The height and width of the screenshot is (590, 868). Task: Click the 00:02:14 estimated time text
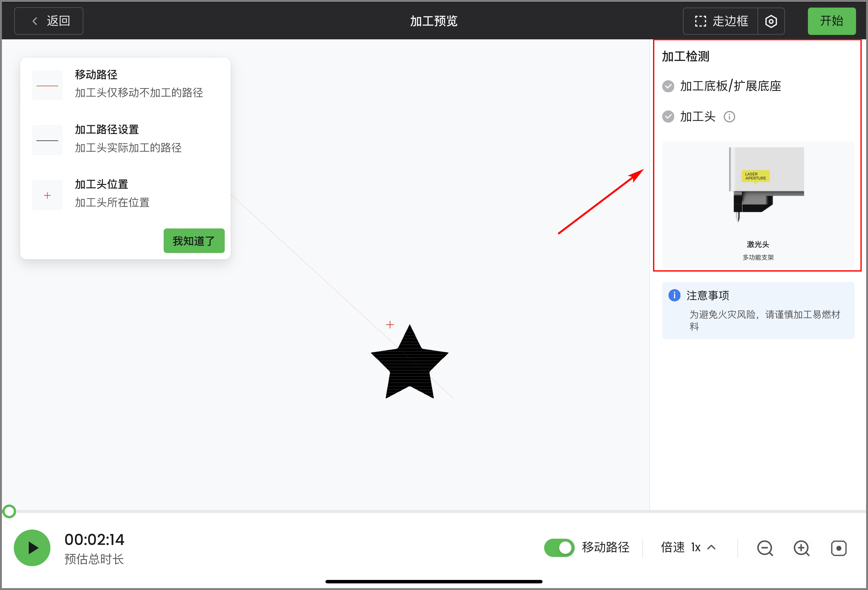point(94,540)
